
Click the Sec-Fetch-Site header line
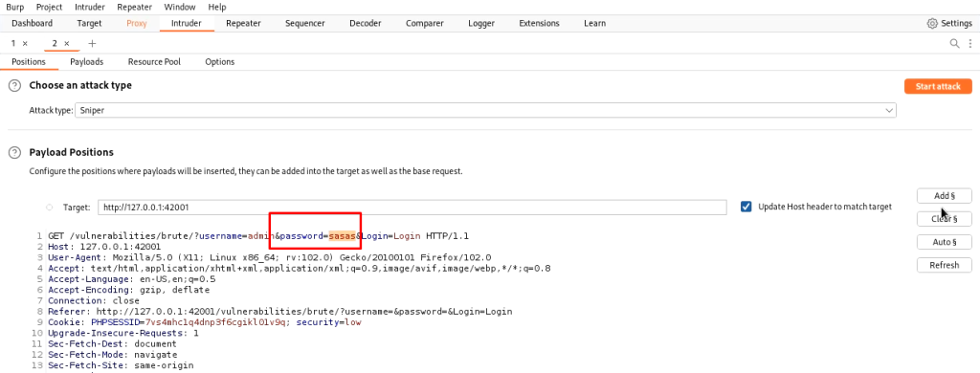(x=121, y=365)
